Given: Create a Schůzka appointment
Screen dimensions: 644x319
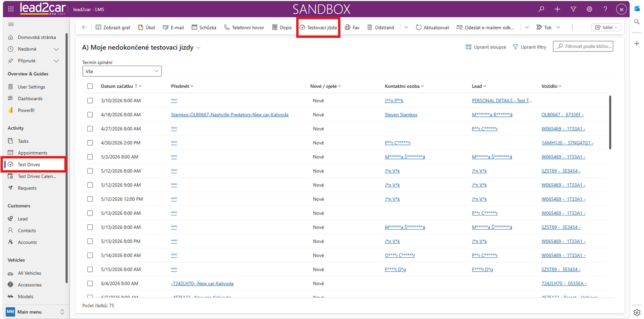Looking at the screenshot, I should point(204,27).
